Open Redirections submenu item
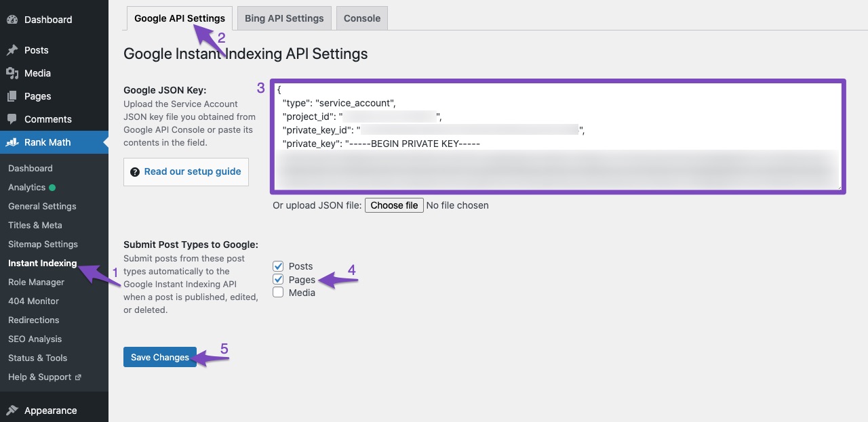Screen dimensions: 868x422 [34, 320]
